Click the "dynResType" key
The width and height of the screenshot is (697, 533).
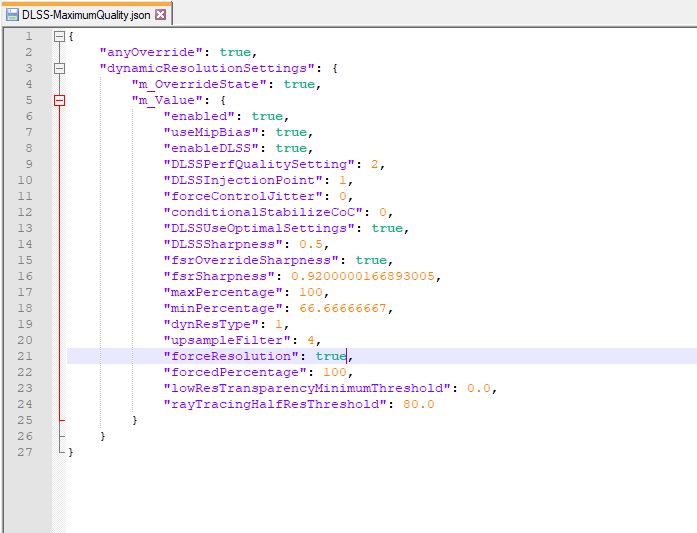[211, 324]
